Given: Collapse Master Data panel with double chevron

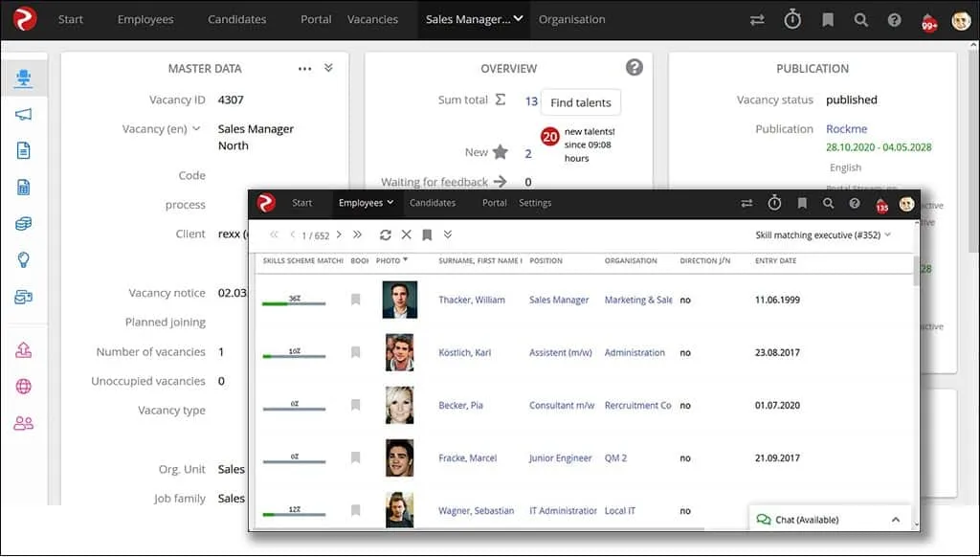Looking at the screenshot, I should [328, 68].
